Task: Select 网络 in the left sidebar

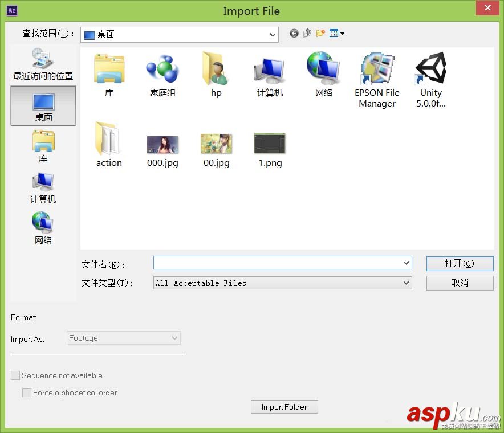Action: (x=43, y=227)
